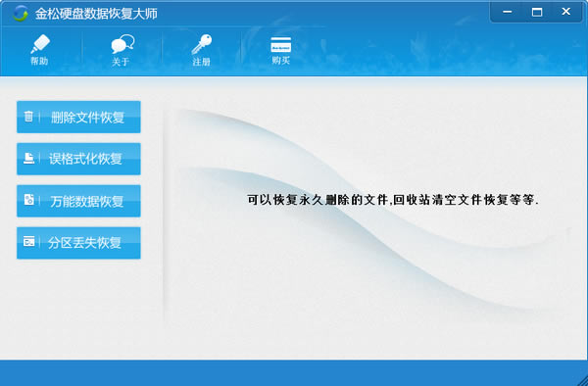Maximize the application window
The height and width of the screenshot is (386, 588).
point(537,12)
